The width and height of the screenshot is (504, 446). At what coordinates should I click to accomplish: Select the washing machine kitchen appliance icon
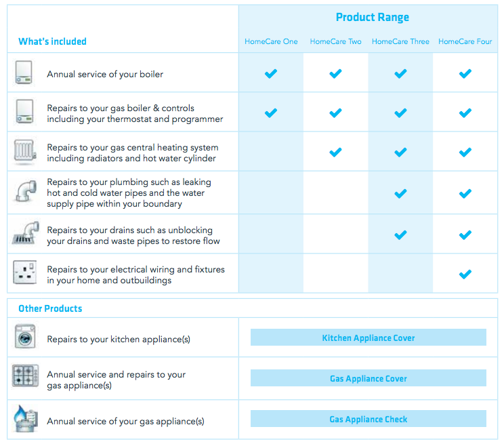click(24, 338)
